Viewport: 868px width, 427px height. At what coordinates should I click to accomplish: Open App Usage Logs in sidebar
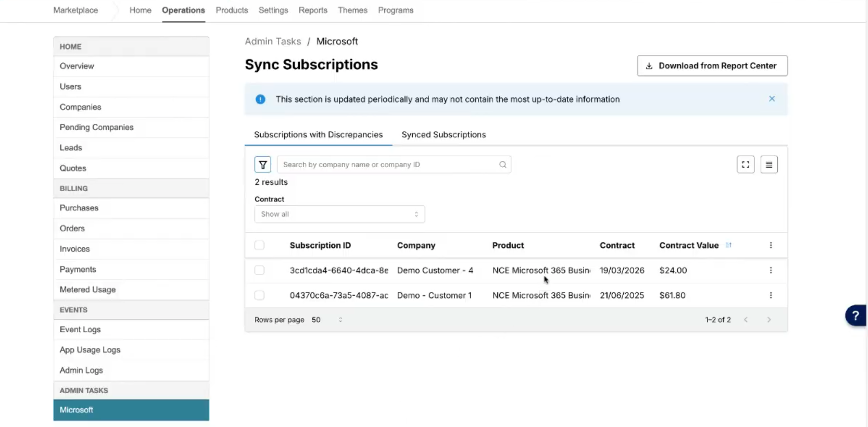tap(131, 350)
